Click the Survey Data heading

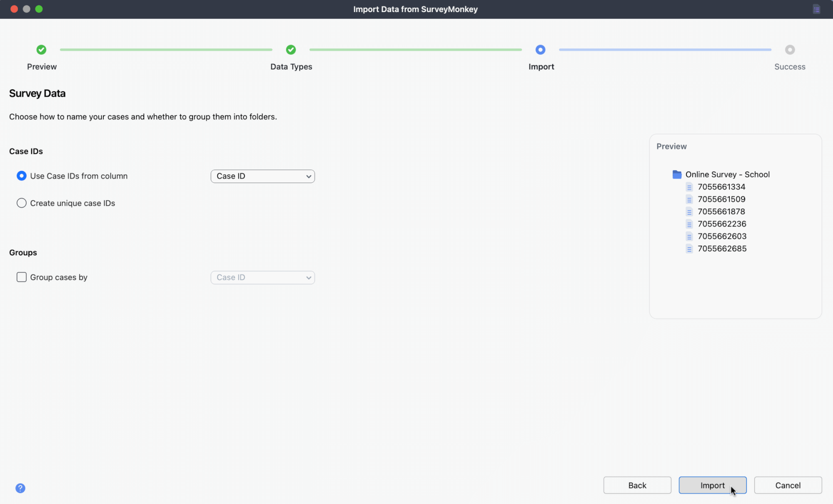(x=37, y=93)
